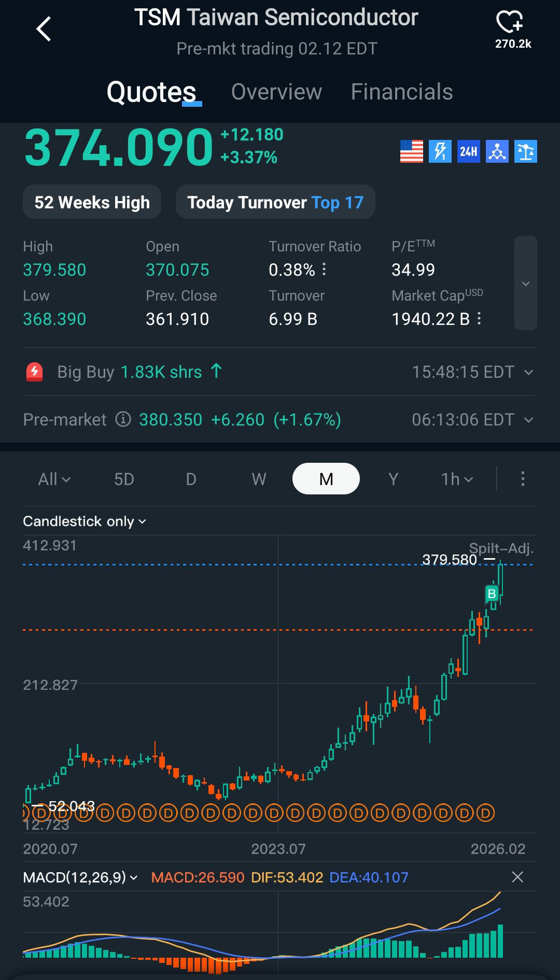Tap the balance scale compare icon
Image resolution: width=560 pixels, height=980 pixels.
(x=526, y=152)
